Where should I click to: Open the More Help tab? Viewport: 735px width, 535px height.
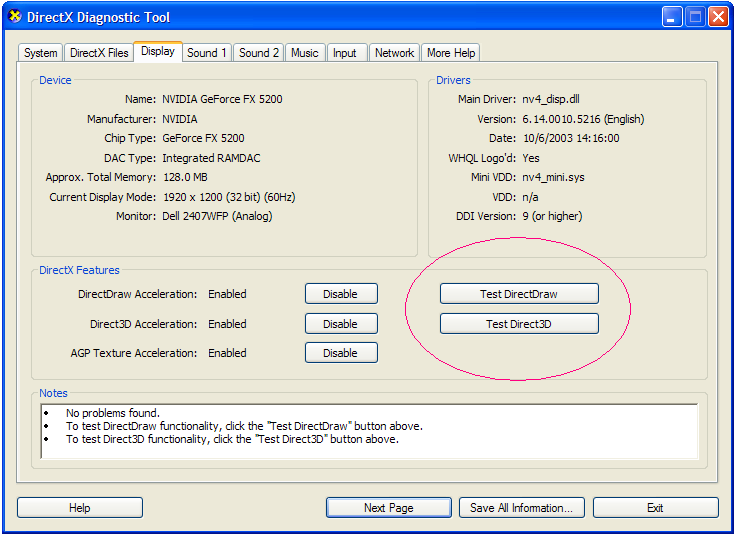[451, 53]
